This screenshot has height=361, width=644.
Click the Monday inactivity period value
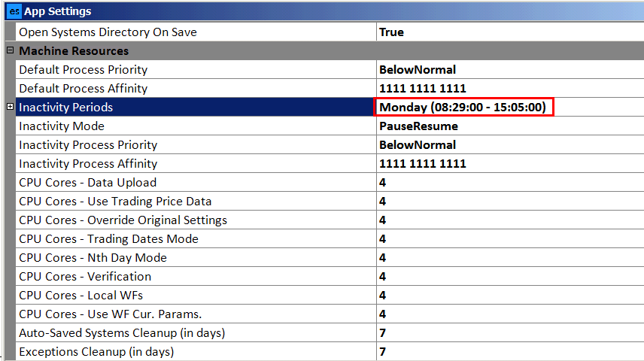click(463, 108)
